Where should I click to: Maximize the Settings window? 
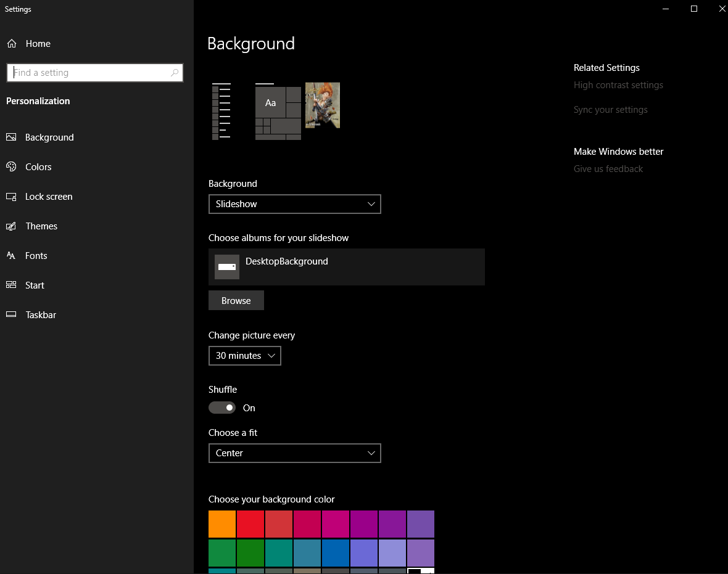[x=693, y=9]
